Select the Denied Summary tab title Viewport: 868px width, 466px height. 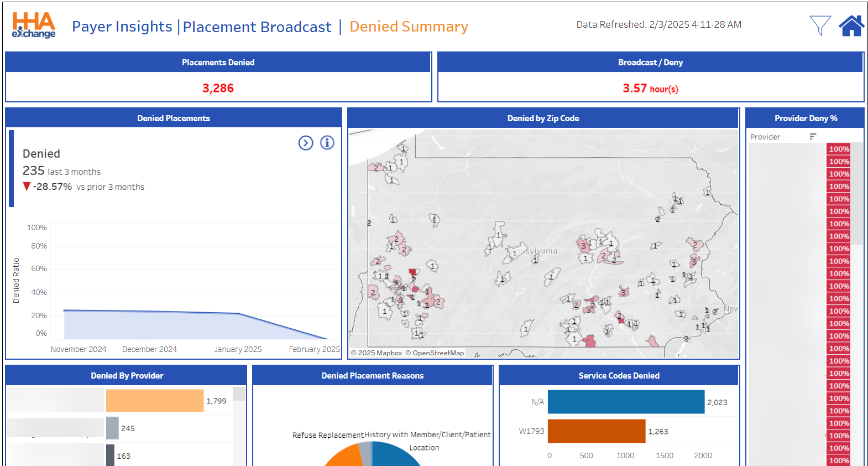tap(409, 27)
